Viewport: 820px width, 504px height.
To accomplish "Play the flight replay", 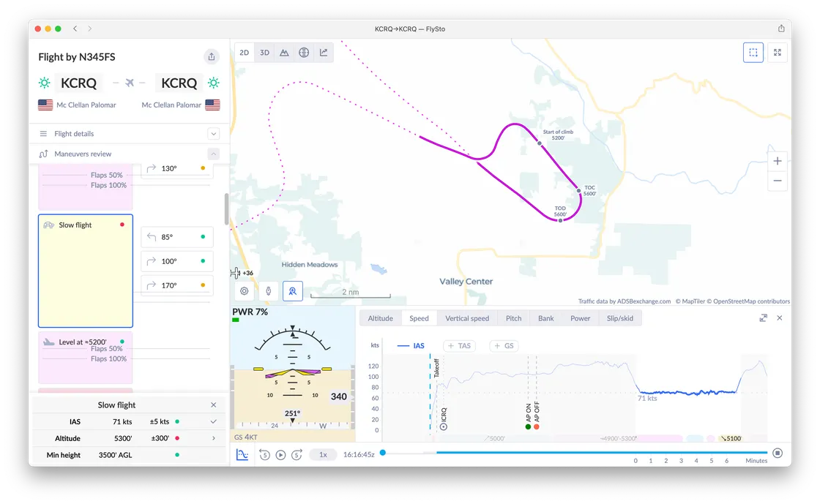I will [x=281, y=455].
